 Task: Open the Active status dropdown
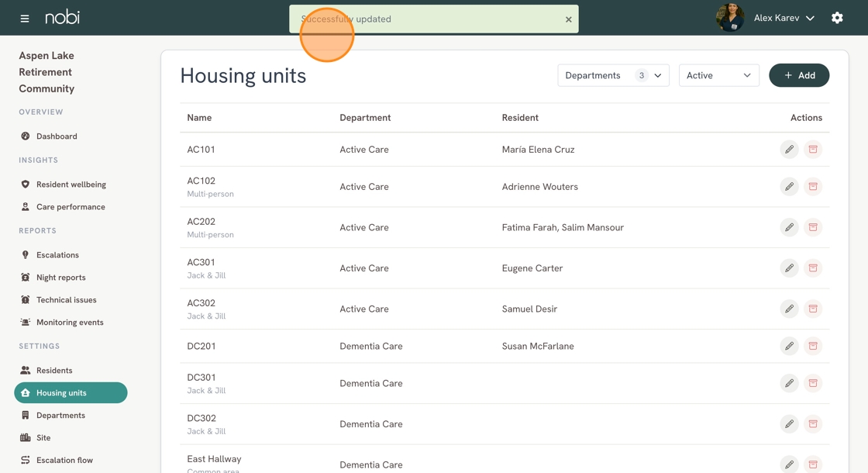[x=718, y=75]
